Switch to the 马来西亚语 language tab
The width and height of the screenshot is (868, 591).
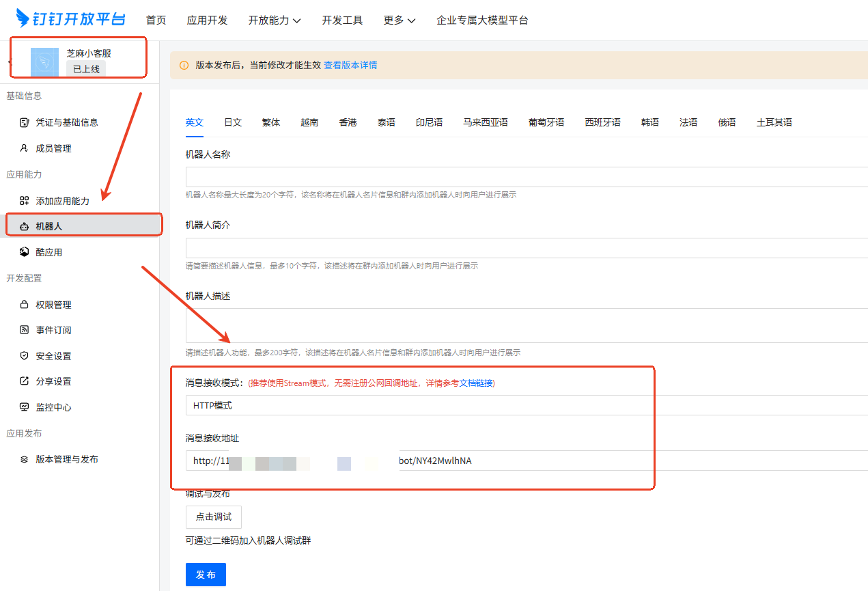click(486, 122)
